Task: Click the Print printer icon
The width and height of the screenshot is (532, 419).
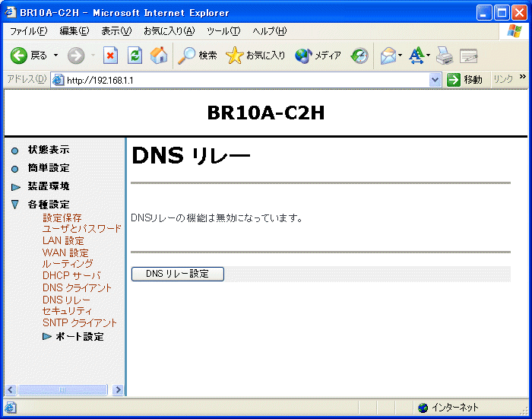Action: click(445, 56)
